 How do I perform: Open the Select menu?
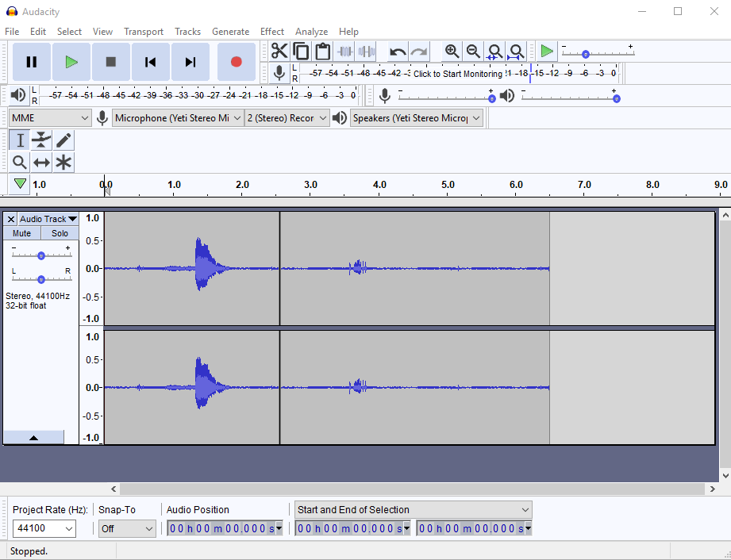(x=70, y=31)
